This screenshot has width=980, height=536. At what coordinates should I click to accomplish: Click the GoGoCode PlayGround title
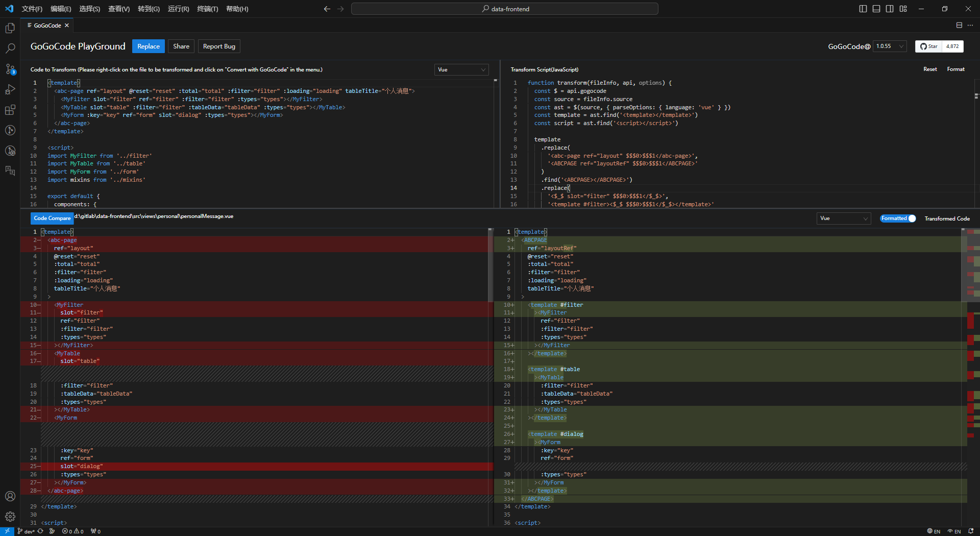(x=78, y=46)
